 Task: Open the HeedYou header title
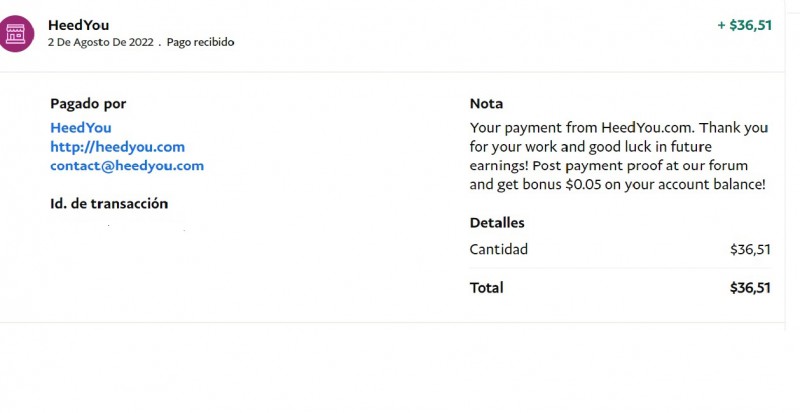coord(80,24)
